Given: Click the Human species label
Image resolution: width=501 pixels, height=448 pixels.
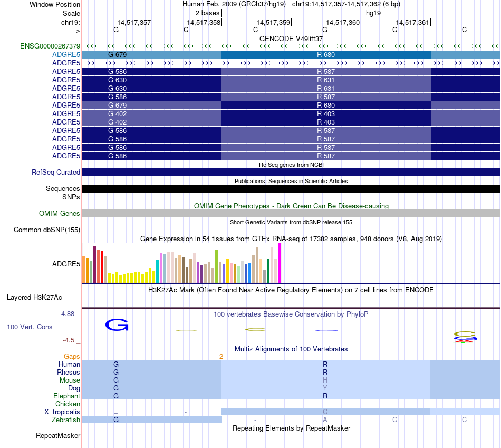Looking at the screenshot, I should pyautogui.click(x=69, y=364).
